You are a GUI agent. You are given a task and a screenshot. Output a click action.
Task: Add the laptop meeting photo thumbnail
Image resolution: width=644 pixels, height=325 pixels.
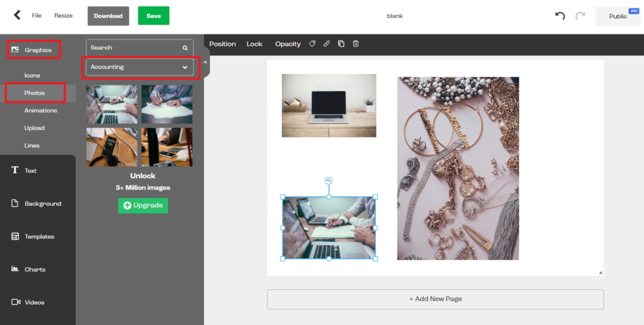112,104
